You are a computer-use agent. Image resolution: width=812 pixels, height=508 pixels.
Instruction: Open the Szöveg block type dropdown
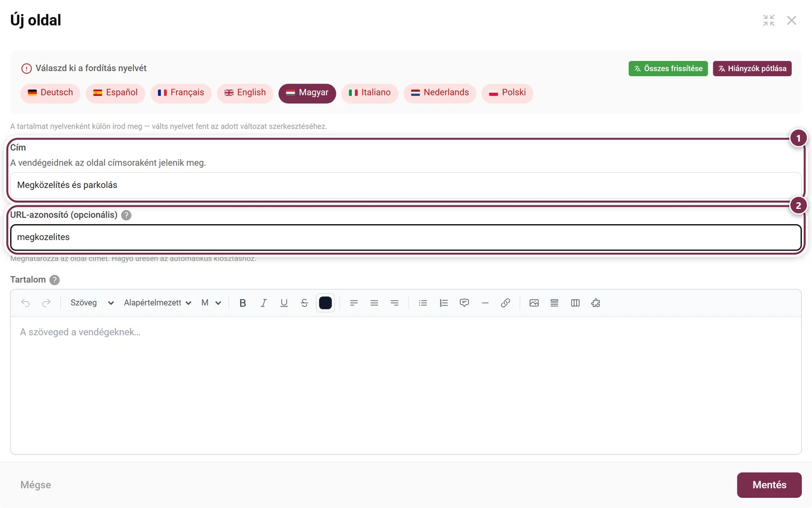pyautogui.click(x=92, y=303)
